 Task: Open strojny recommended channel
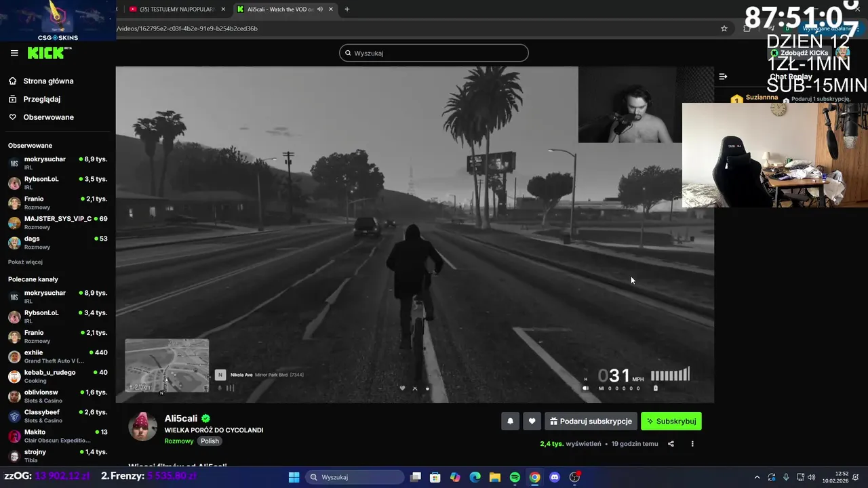58,455
